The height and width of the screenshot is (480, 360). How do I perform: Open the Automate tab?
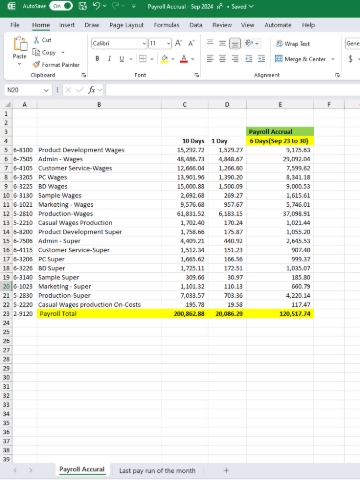278,25
